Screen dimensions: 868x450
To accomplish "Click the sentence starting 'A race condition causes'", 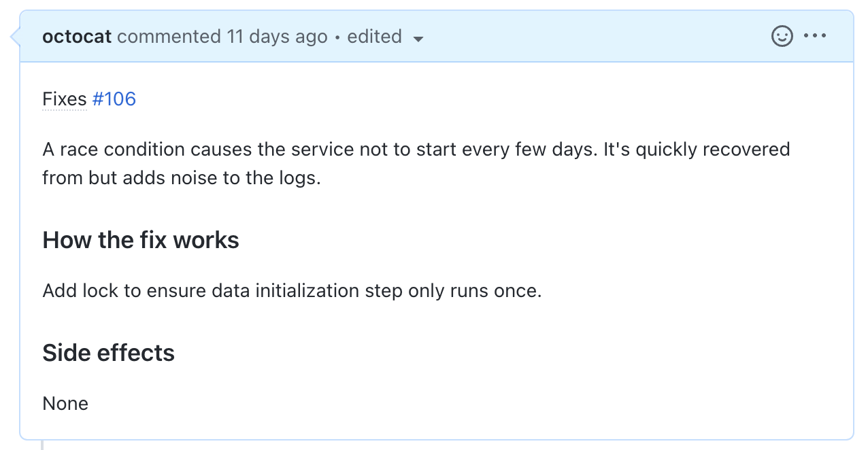I will [416, 150].
